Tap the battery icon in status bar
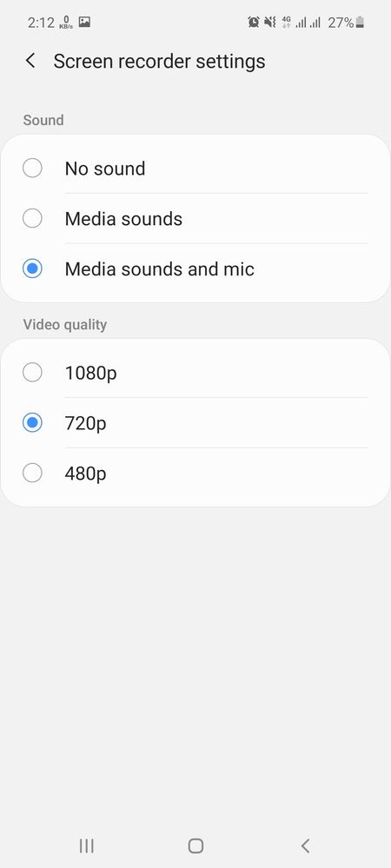The height and width of the screenshot is (868, 391). click(360, 22)
